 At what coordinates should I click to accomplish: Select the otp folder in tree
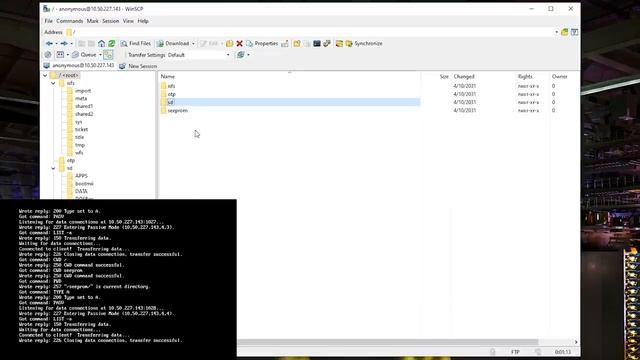click(71, 160)
